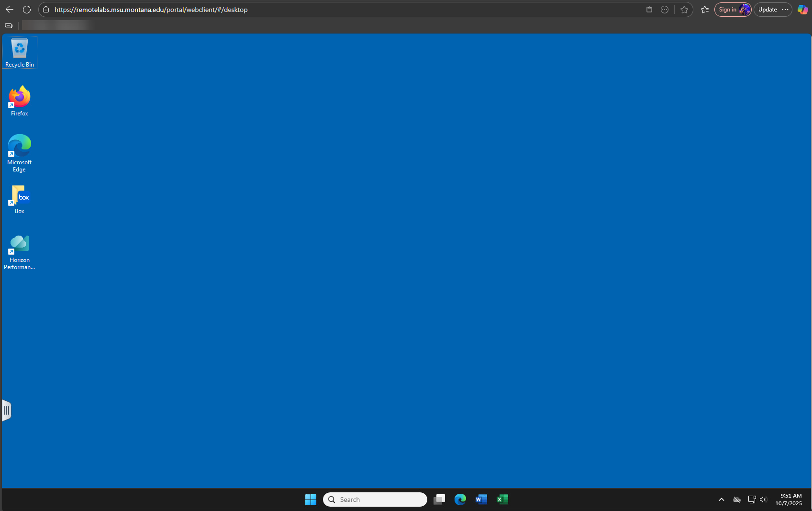
Task: Open Task View from the taskbar
Action: (439, 499)
